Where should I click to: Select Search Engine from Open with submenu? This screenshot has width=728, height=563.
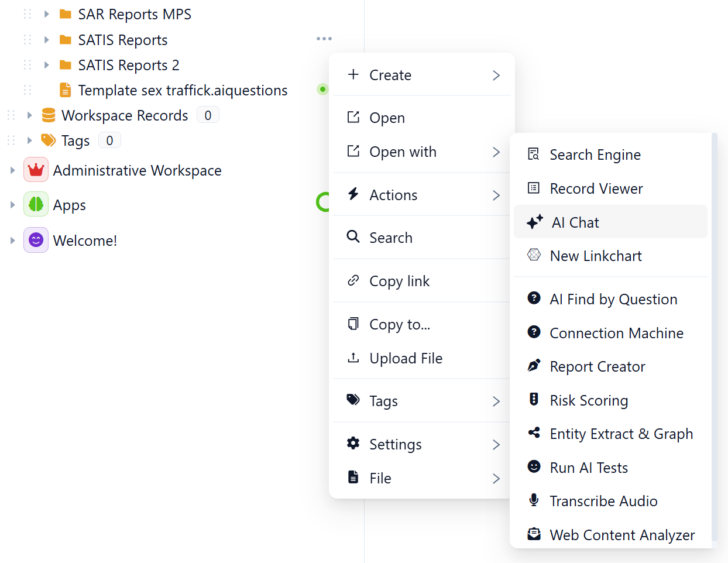tap(595, 155)
